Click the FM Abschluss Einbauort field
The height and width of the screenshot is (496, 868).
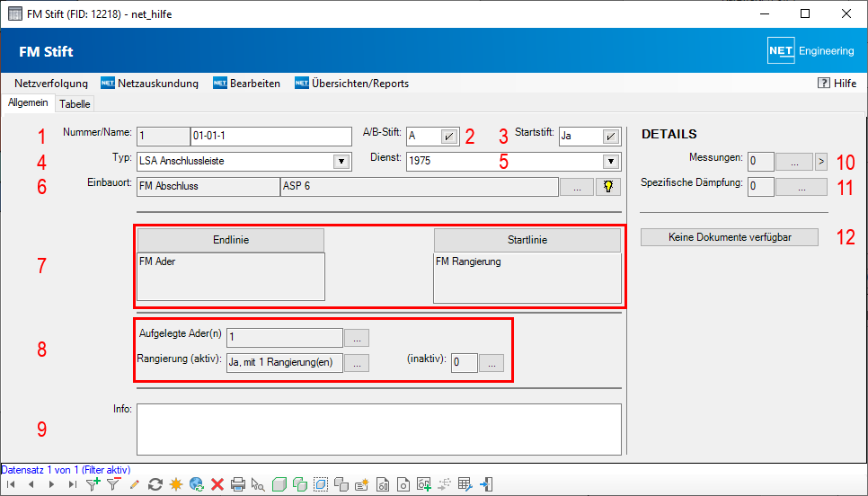(208, 187)
